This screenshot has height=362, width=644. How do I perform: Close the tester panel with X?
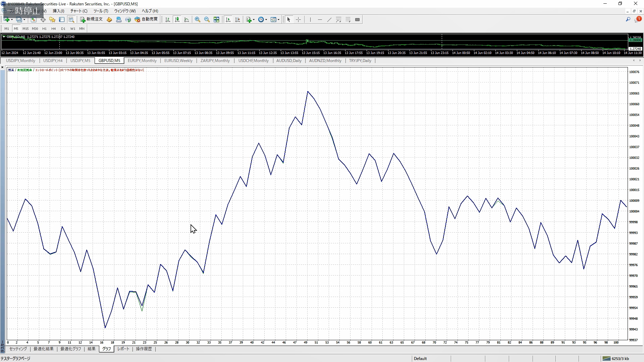2,67
